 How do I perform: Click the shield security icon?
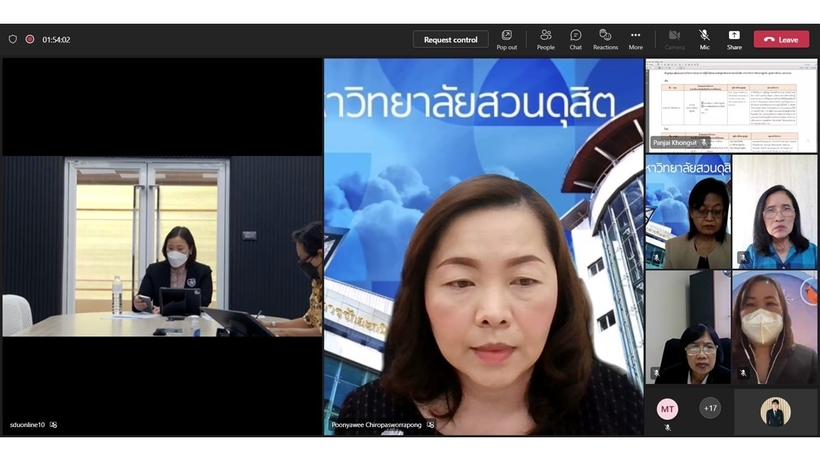click(13, 40)
